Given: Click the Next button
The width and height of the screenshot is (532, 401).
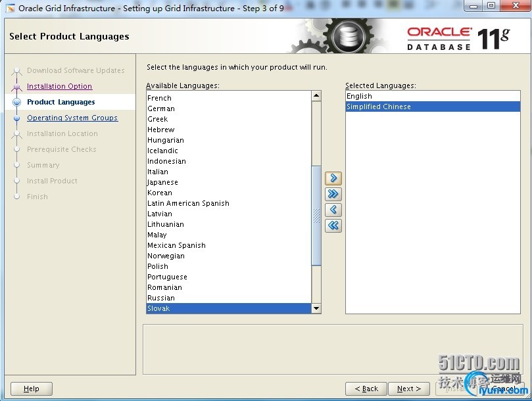Looking at the screenshot, I should tap(409, 389).
